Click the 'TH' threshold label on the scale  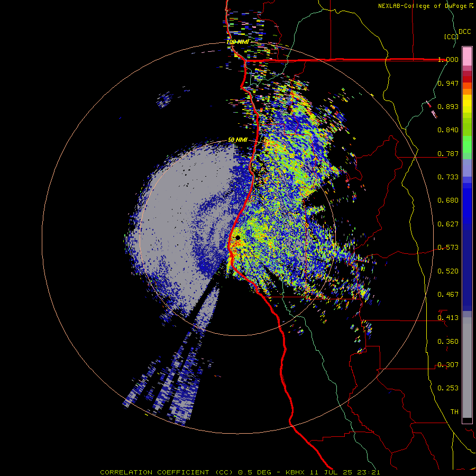pyautogui.click(x=454, y=412)
